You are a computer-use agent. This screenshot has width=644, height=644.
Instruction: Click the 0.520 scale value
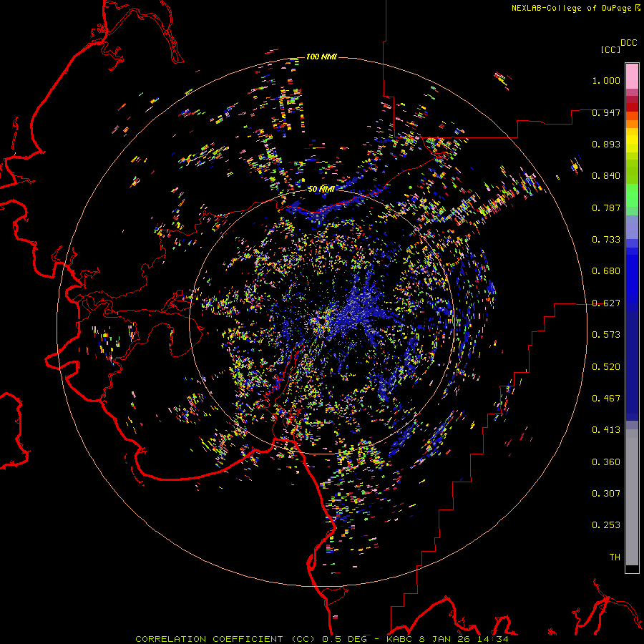606,367
